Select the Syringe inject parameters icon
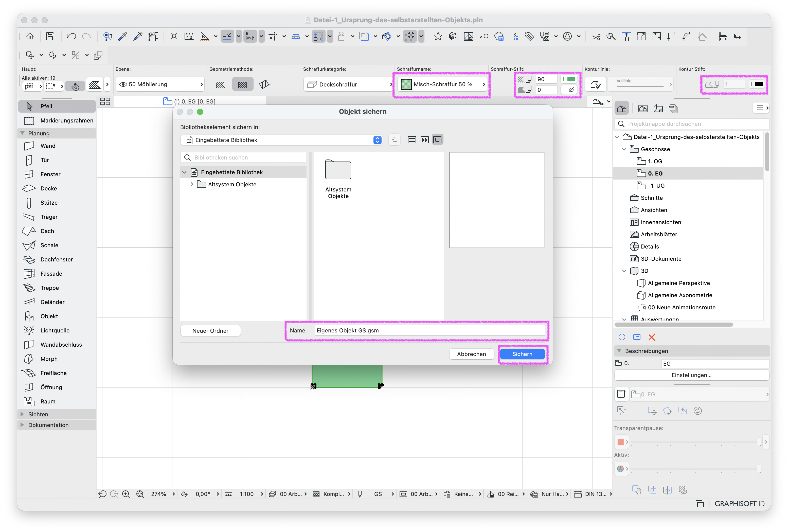 click(138, 36)
